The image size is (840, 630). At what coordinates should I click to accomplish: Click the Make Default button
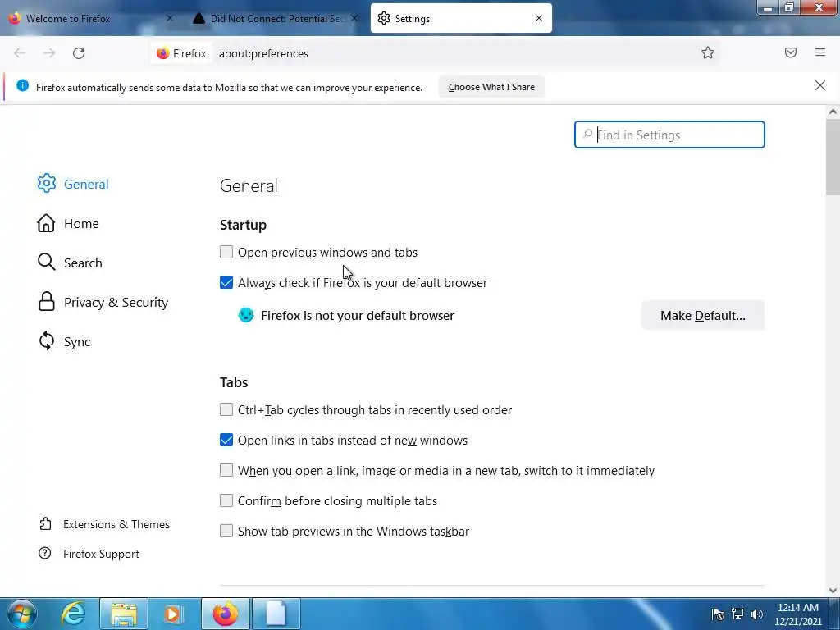702,315
